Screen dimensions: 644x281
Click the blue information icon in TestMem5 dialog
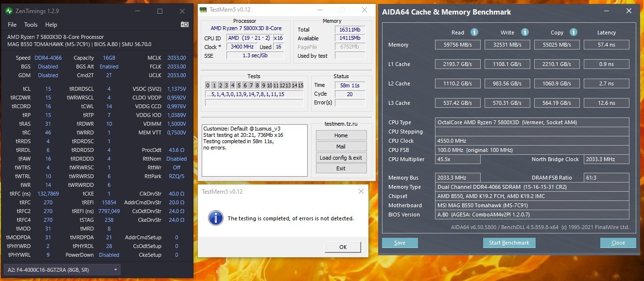(215, 218)
